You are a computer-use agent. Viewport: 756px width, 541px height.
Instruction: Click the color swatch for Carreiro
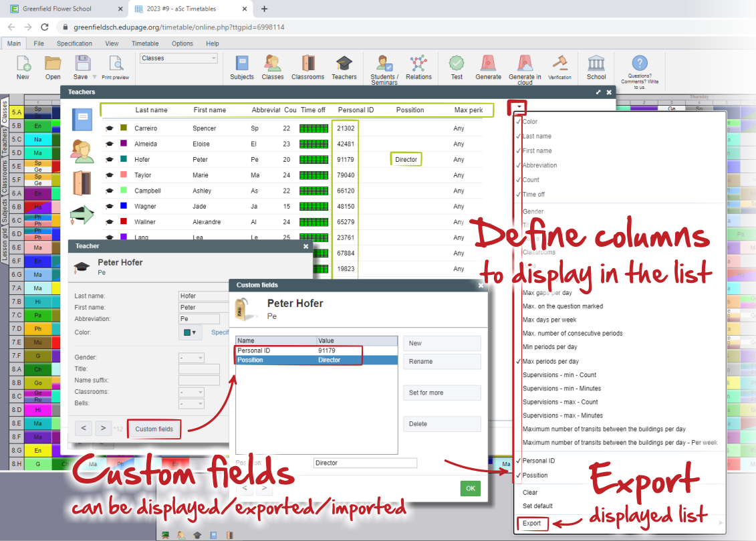[124, 128]
